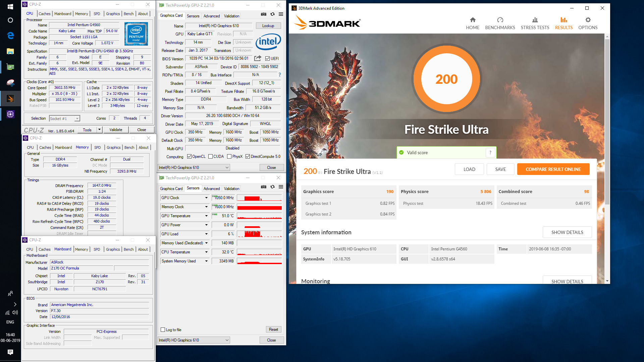Screen dimensions: 644x362
Task: Click Lookup button in GPU-Z
Action: click(x=268, y=26)
